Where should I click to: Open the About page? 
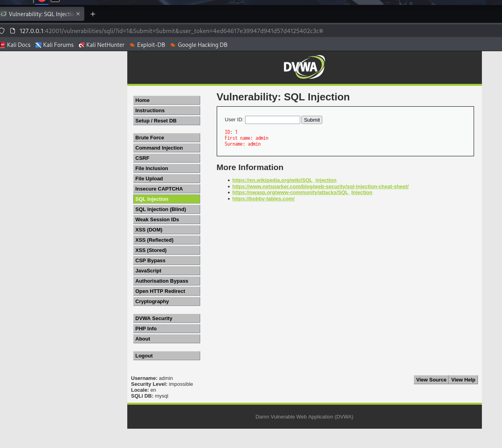pyautogui.click(x=167, y=339)
